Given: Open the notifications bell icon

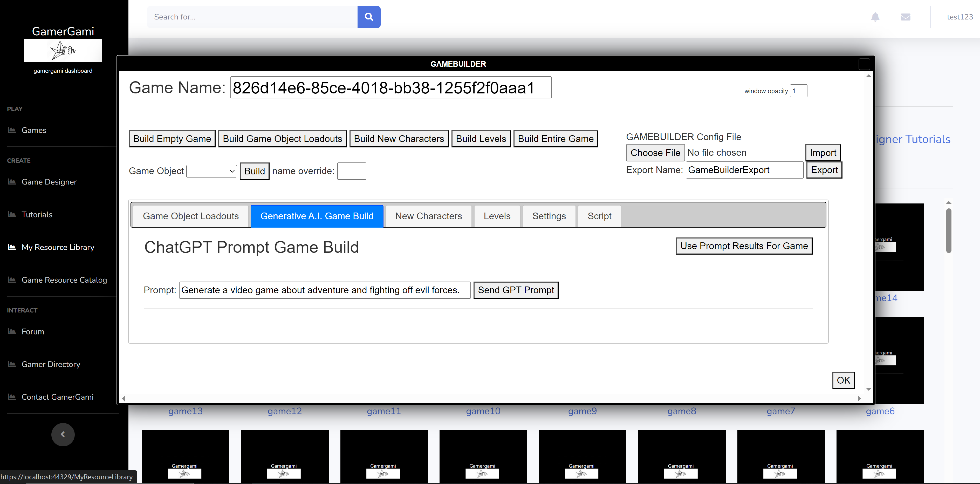Looking at the screenshot, I should click(875, 17).
